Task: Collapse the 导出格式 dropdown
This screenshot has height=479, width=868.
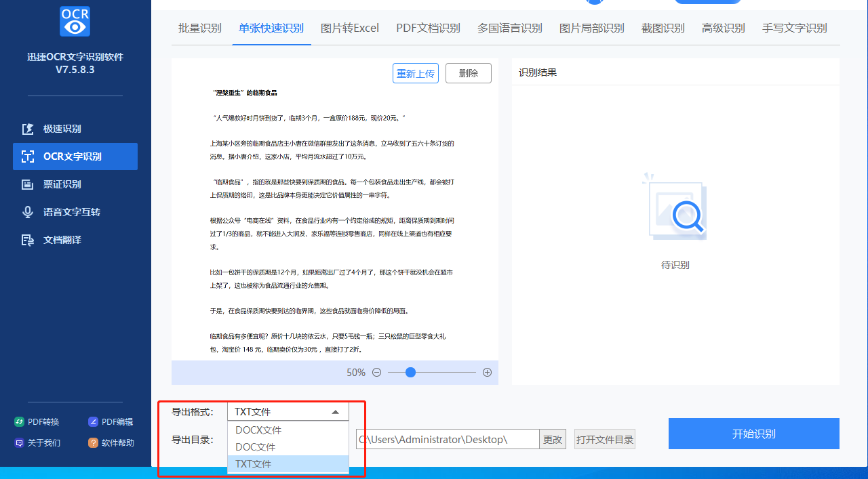Action: click(335, 412)
